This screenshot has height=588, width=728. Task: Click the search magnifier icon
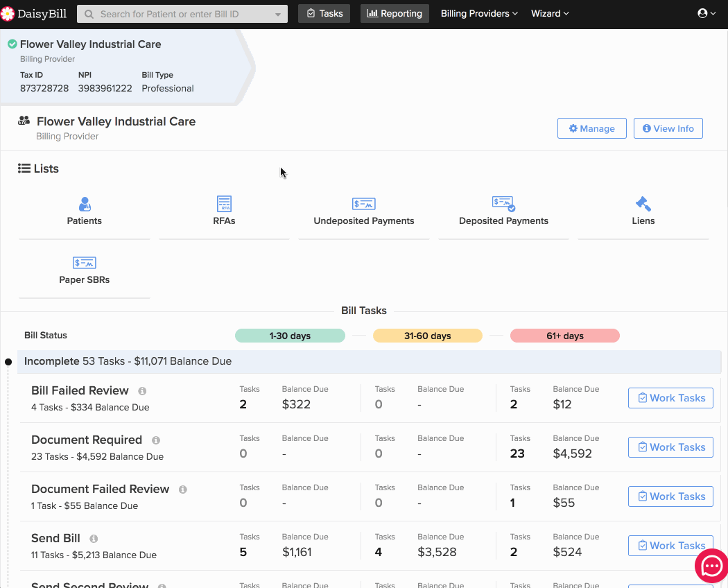(89, 15)
